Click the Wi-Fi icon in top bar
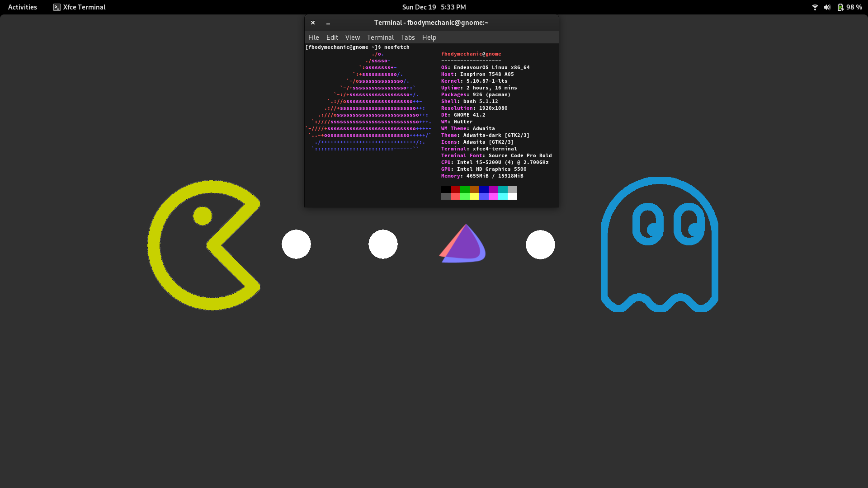The height and width of the screenshot is (488, 868). coord(815,7)
